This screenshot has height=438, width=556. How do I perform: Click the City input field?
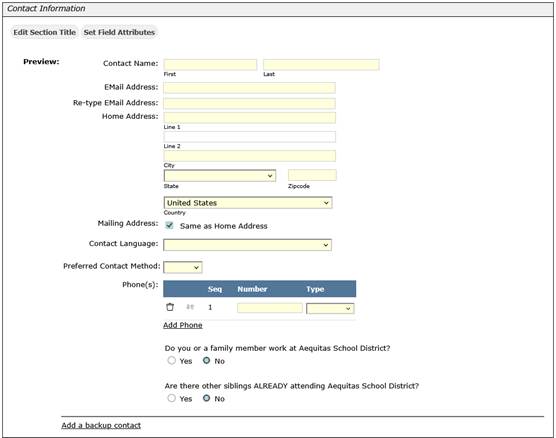pyautogui.click(x=250, y=156)
